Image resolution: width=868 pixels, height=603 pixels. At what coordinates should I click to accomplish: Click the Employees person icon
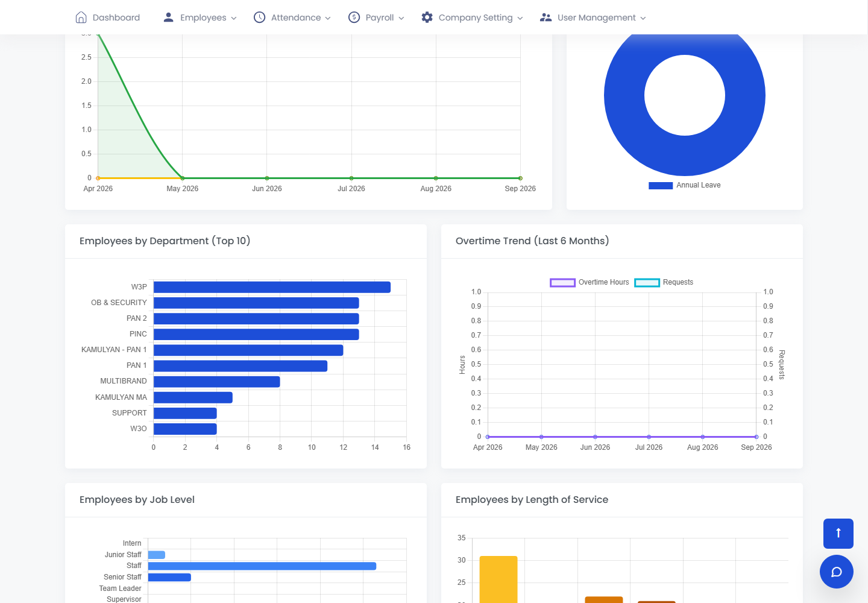point(169,17)
